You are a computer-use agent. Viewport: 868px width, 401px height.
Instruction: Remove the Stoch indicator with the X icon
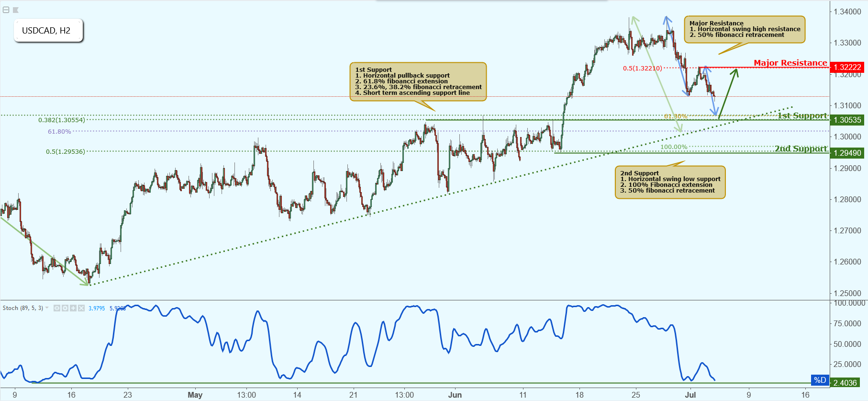click(81, 308)
